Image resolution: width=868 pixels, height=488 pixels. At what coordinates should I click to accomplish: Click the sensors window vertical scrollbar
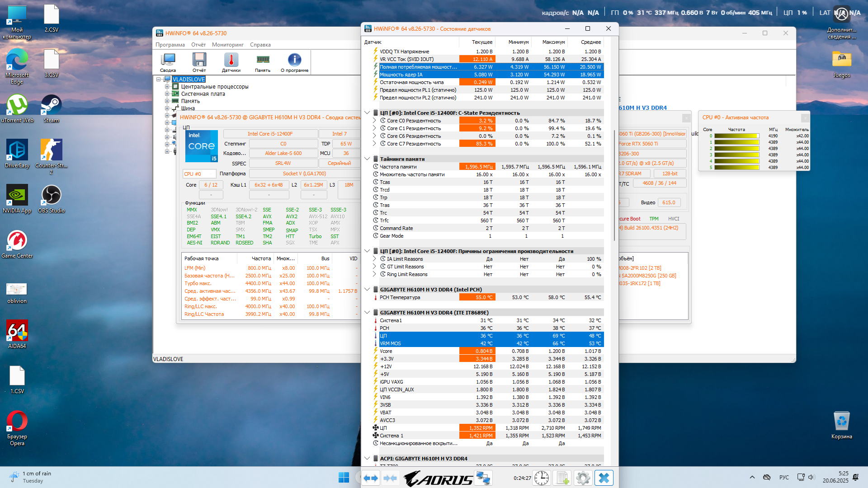[x=614, y=185]
